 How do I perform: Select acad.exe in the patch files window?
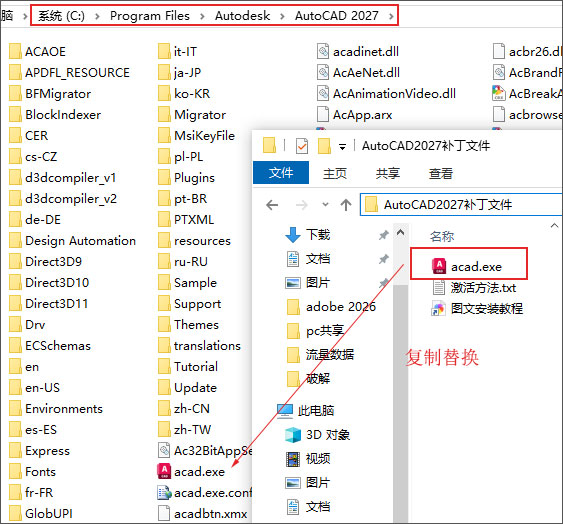point(467,266)
